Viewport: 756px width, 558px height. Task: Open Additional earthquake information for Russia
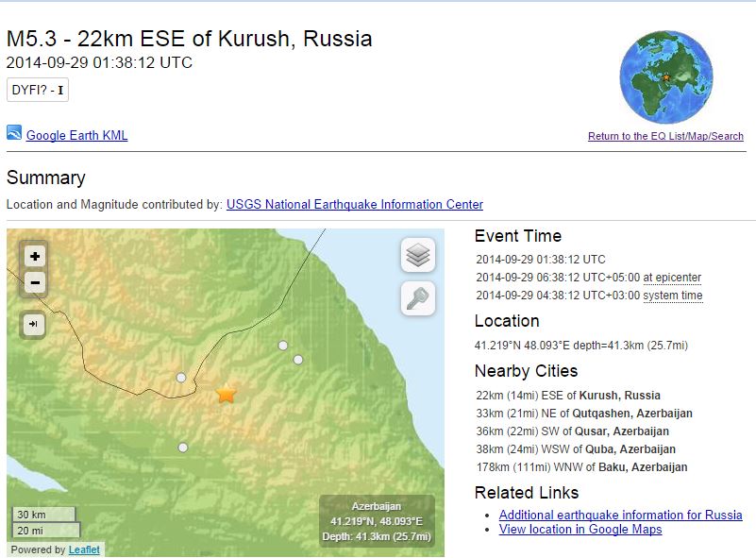tap(620, 515)
